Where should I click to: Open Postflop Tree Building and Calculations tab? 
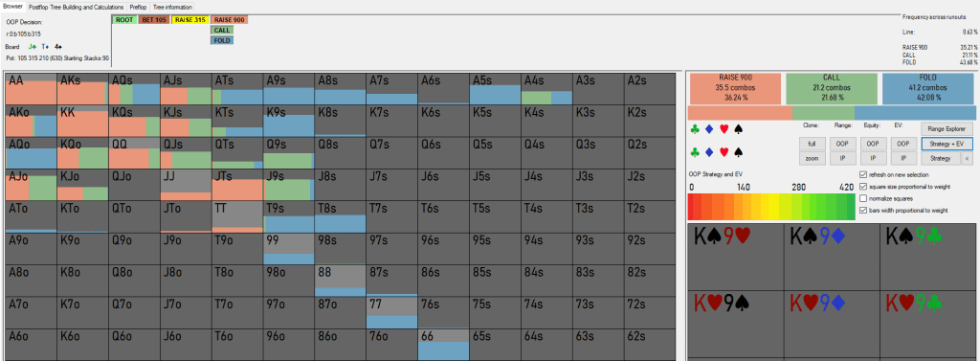77,7
